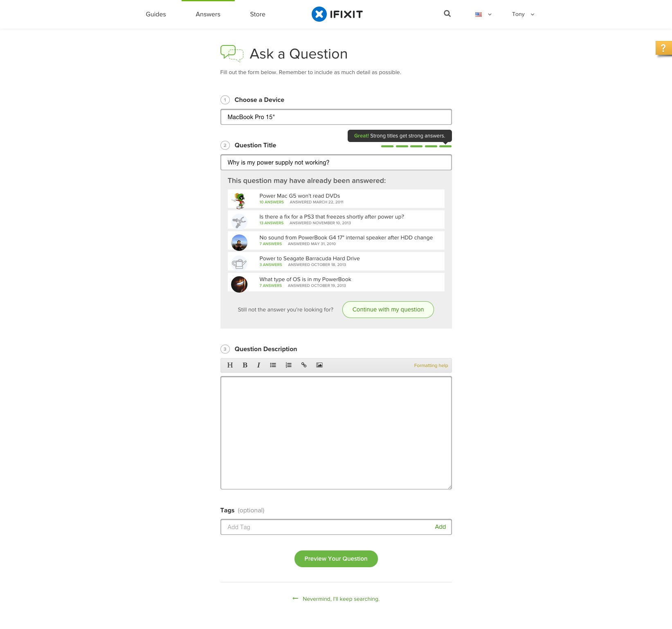Screen dimensions: 672x629
Task: Open the Guides navigation tab
Action: (156, 14)
